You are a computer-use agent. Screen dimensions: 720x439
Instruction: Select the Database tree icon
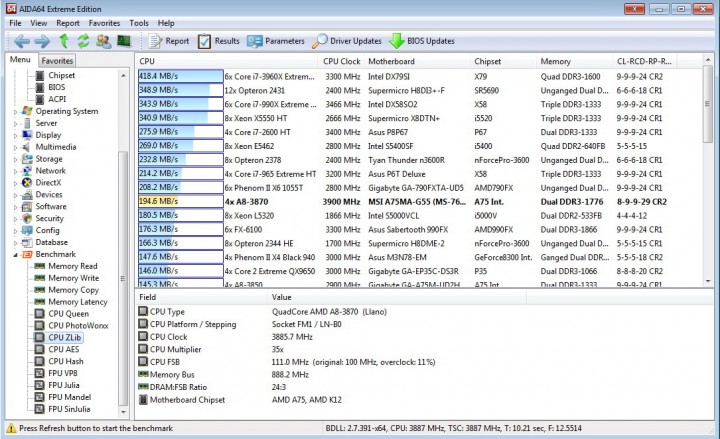tap(27, 242)
